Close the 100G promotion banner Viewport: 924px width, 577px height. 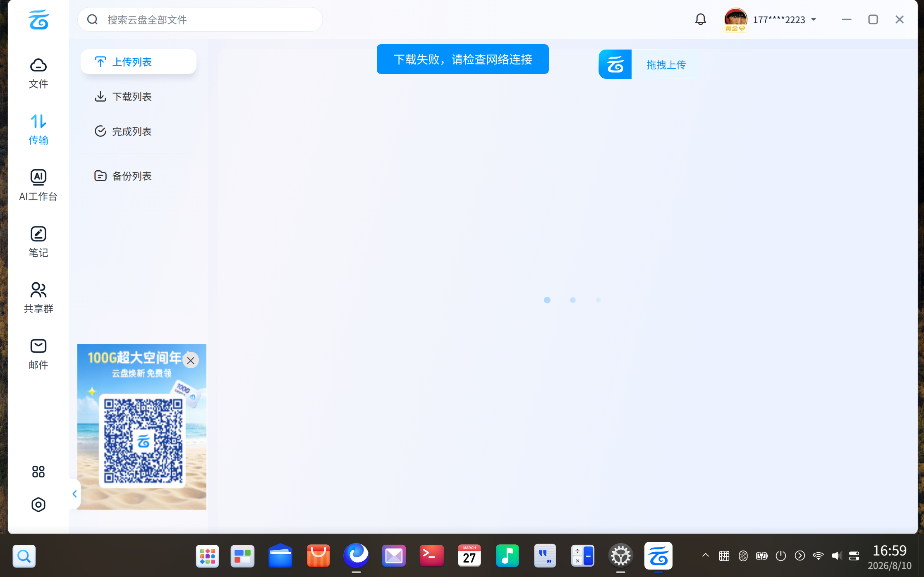click(191, 360)
